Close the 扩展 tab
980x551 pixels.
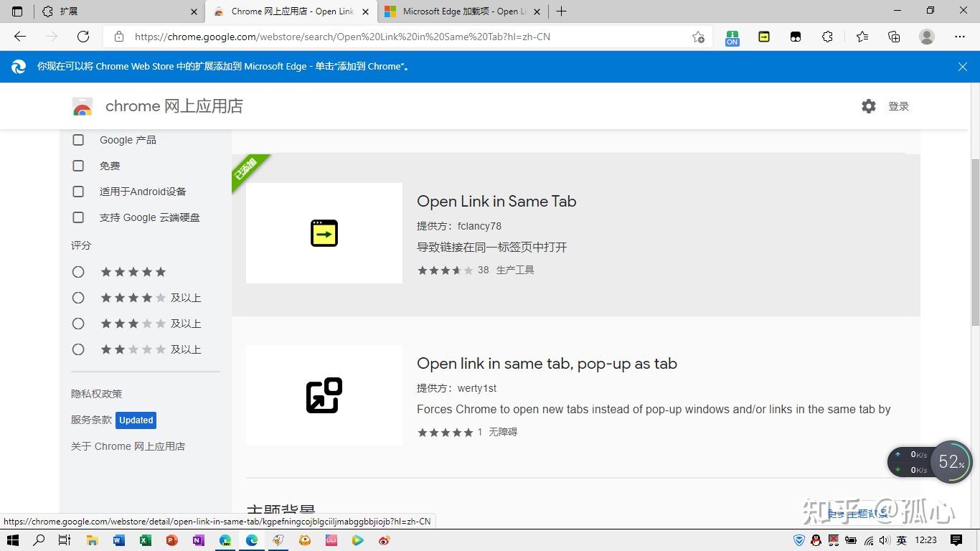click(194, 11)
